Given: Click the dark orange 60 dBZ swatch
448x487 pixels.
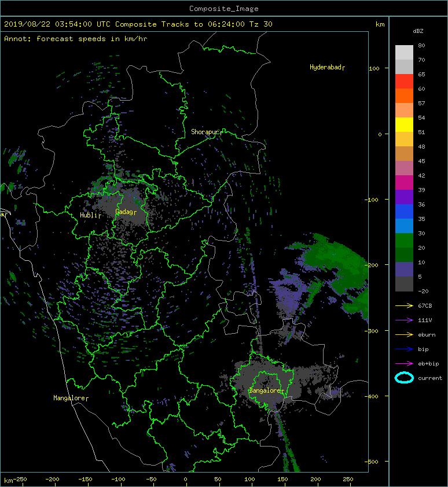Looking at the screenshot, I should 404,95.
